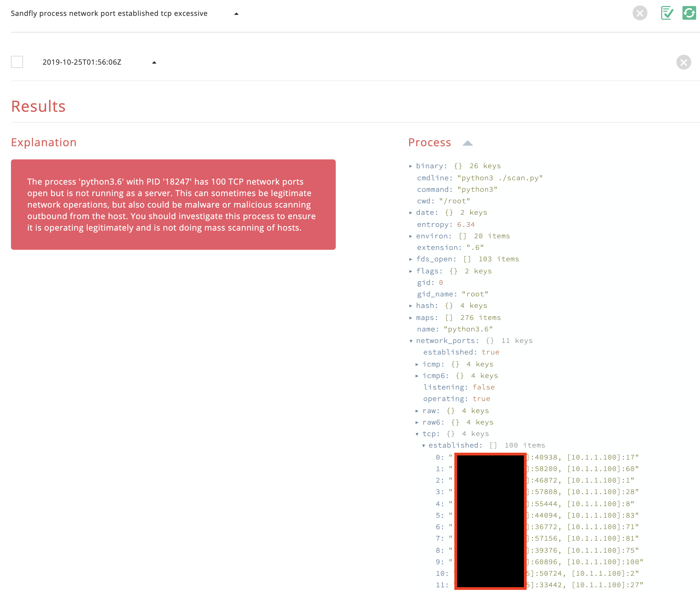Select established item 0 ending :17
Viewport: 700px width, 591px height.
(537, 457)
